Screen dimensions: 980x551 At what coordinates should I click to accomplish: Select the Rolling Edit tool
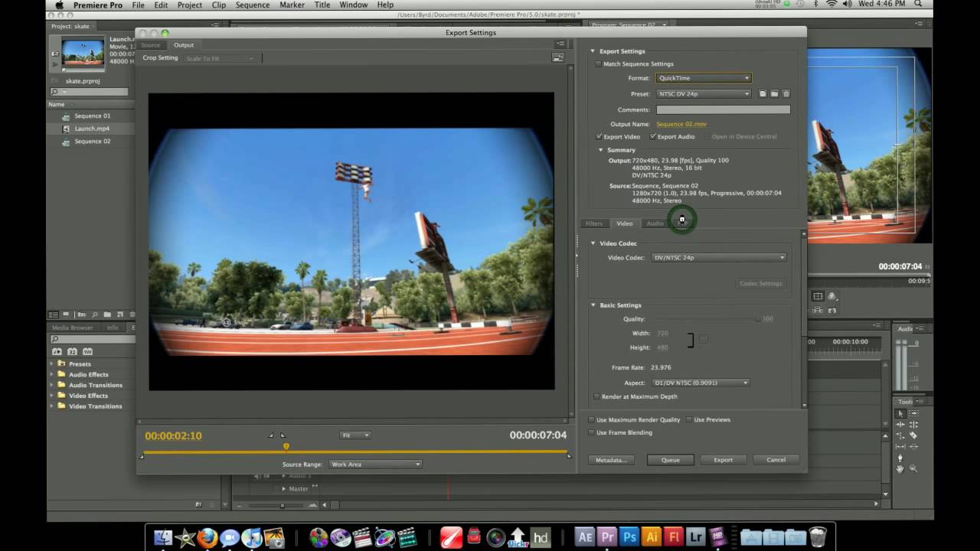click(x=913, y=425)
